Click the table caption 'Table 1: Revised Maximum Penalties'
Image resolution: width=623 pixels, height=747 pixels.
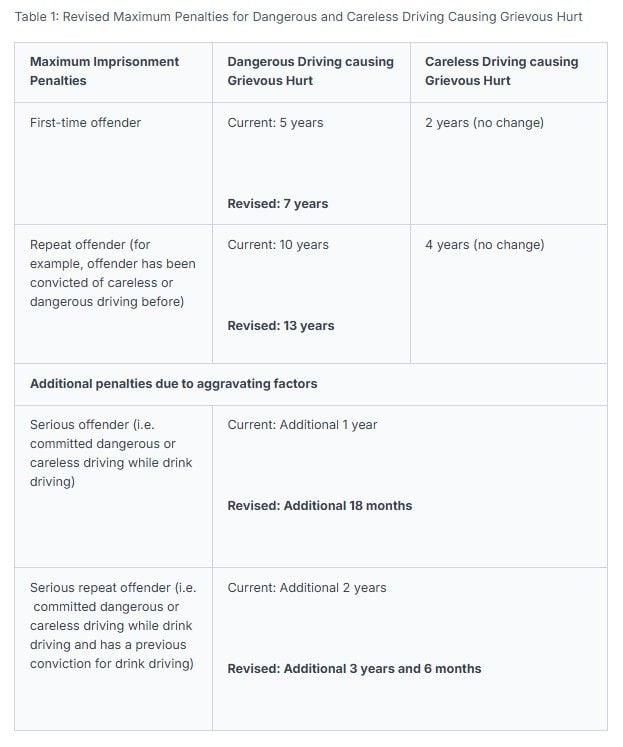click(x=298, y=17)
